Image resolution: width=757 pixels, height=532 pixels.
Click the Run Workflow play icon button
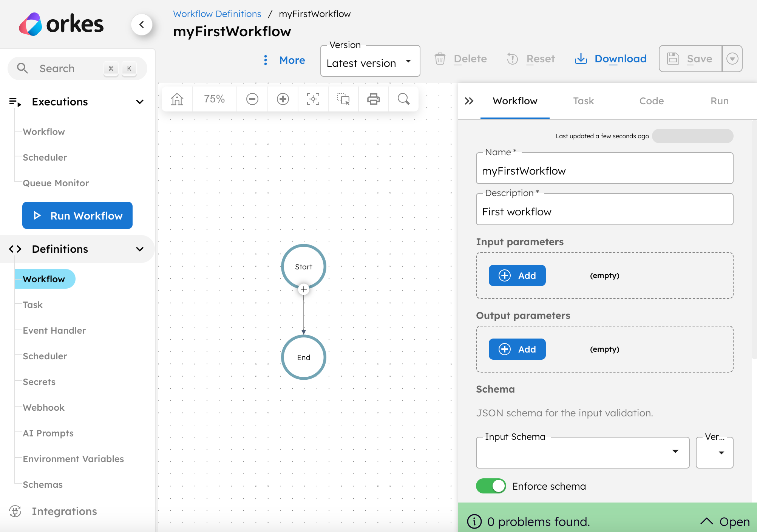tap(37, 215)
